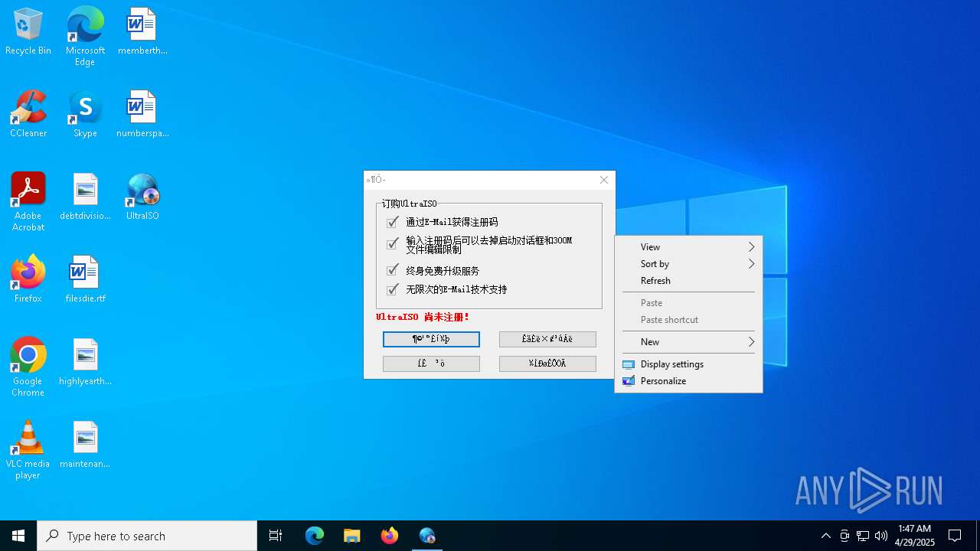
Task: Click the bottom-left UltraISO dialog button
Action: 431,364
